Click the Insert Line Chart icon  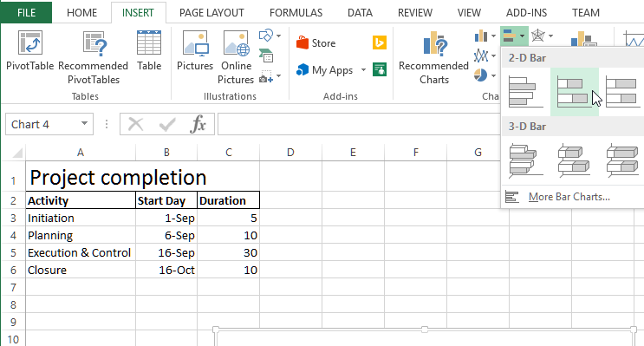pos(481,55)
